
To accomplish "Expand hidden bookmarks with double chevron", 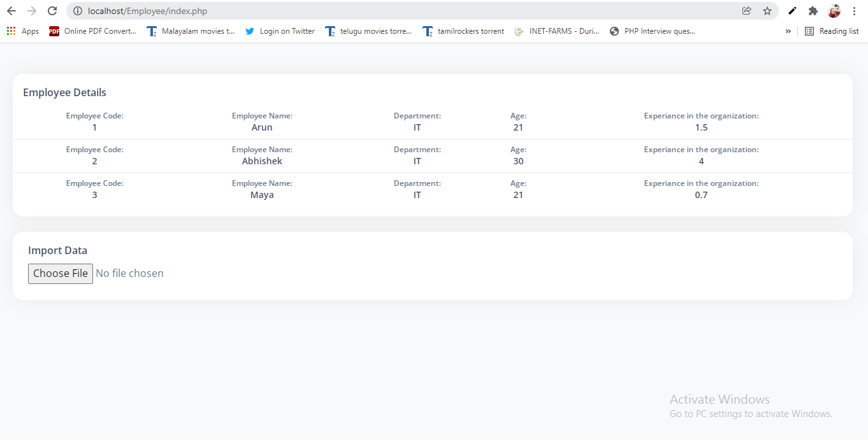I will tap(788, 31).
